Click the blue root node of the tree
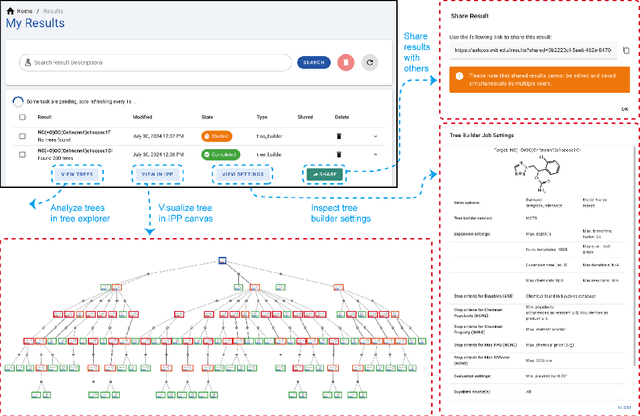This screenshot has width=640, height=416. 223,260
